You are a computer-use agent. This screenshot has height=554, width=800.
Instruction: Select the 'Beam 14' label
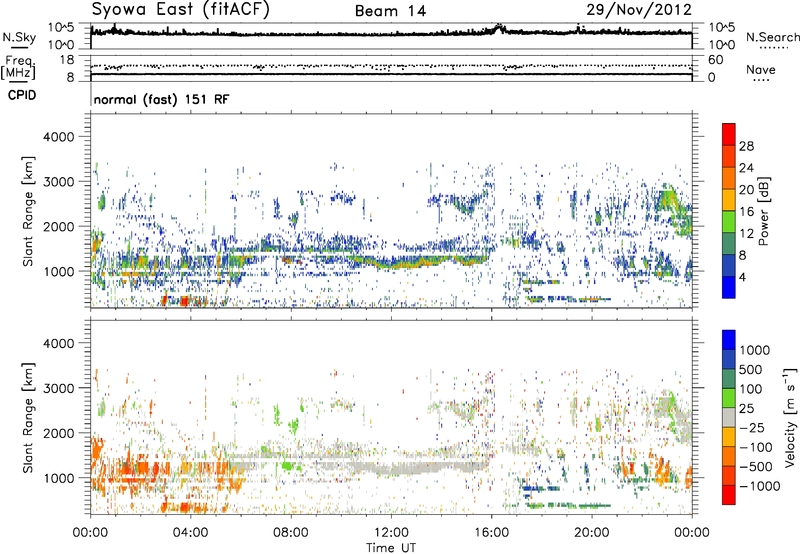(390, 11)
